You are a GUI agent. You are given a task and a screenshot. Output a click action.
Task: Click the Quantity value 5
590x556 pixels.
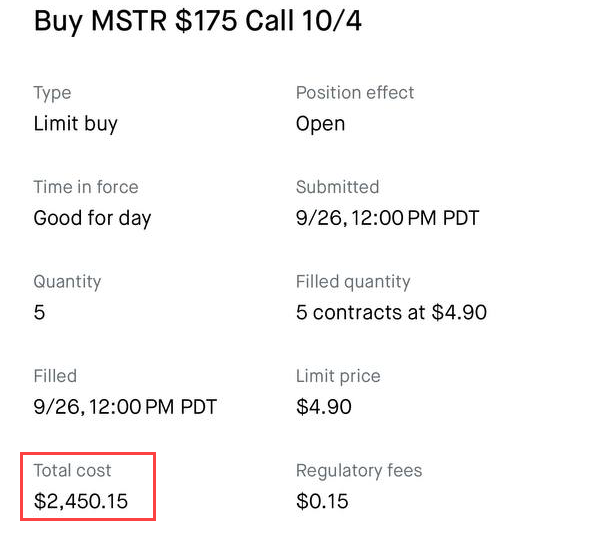pyautogui.click(x=39, y=313)
